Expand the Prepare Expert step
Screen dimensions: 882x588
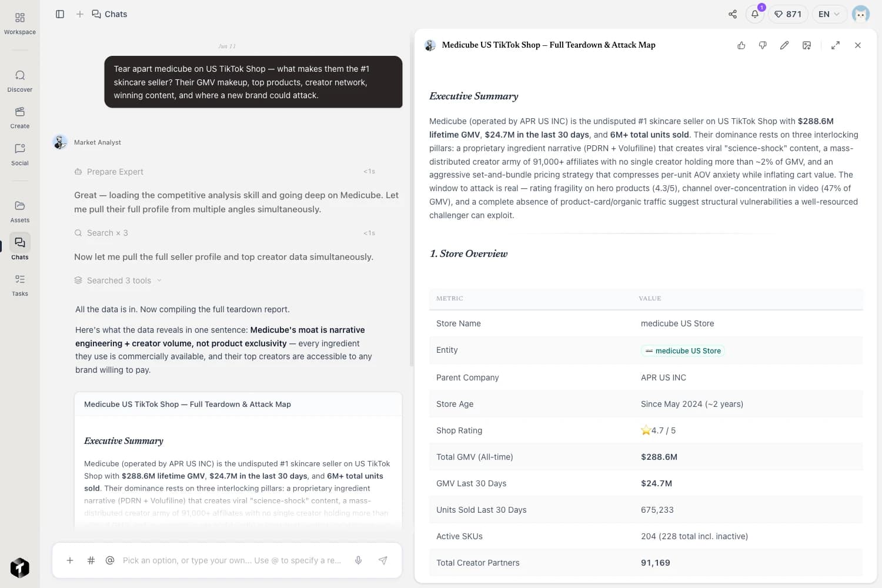(x=225, y=172)
